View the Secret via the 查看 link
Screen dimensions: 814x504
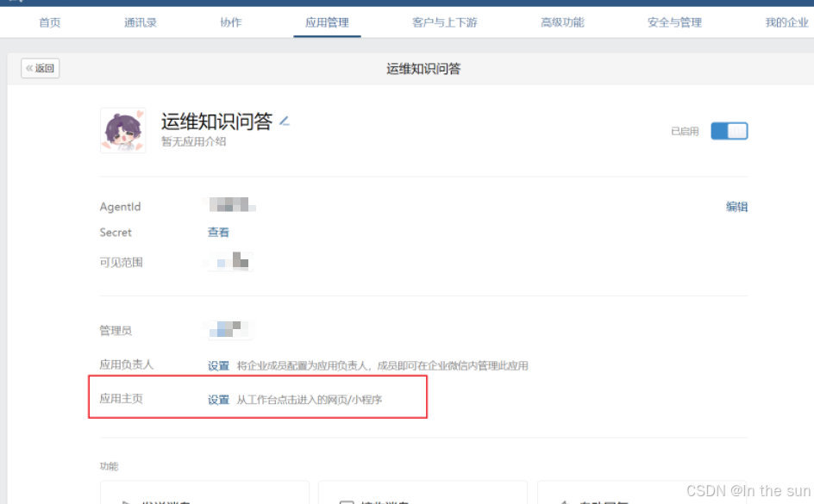click(218, 233)
